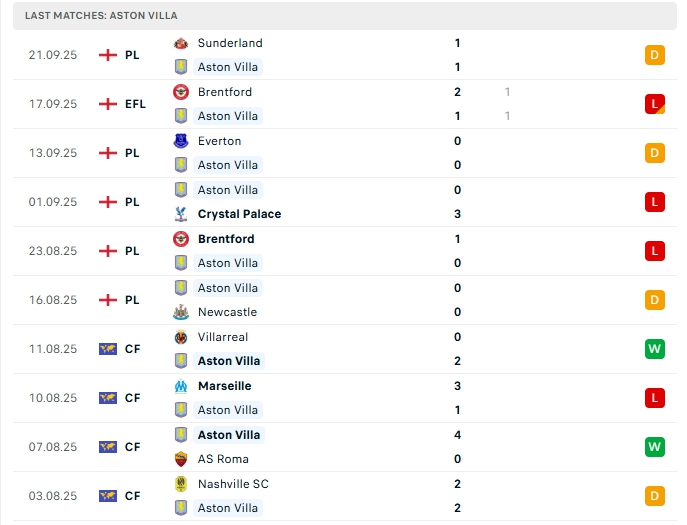
Task: Click the England flag on 21.09.25 row
Action: pos(108,55)
